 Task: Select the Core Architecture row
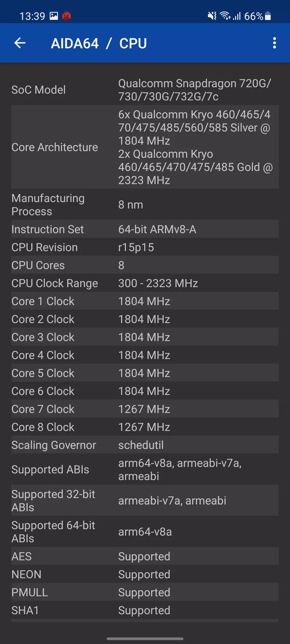(x=145, y=147)
